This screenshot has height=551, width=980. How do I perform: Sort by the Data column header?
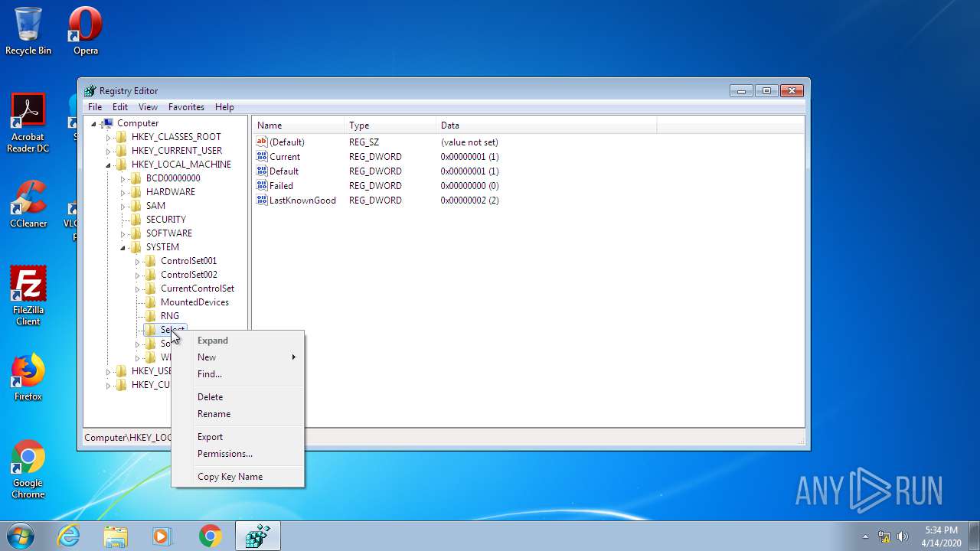(x=547, y=126)
